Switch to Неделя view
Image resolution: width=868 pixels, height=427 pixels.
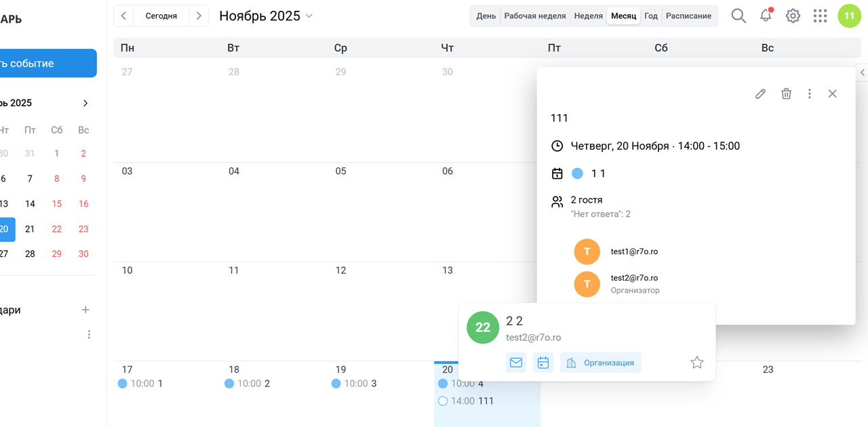click(588, 16)
